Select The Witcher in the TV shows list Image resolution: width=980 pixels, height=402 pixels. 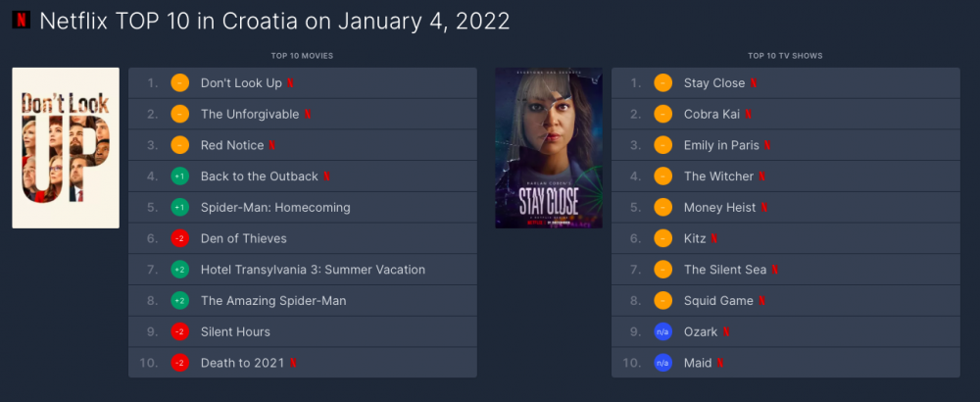(x=718, y=176)
